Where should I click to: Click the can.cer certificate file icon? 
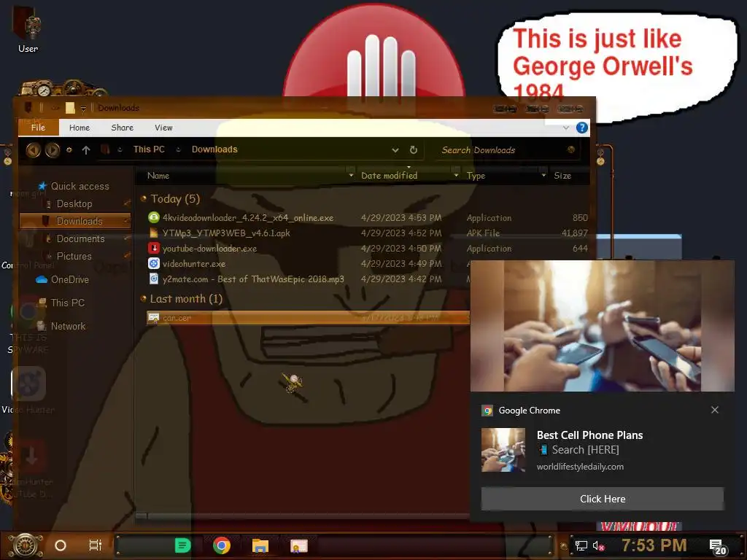click(153, 318)
